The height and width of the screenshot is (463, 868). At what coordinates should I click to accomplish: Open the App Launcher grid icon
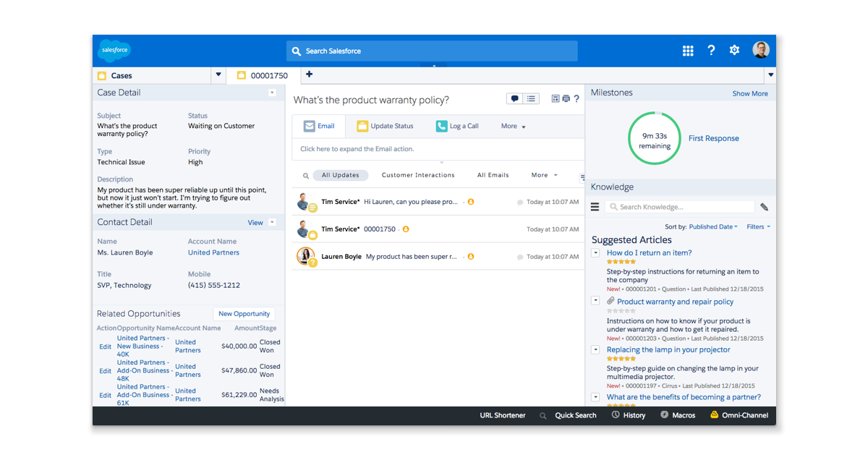[x=688, y=51]
